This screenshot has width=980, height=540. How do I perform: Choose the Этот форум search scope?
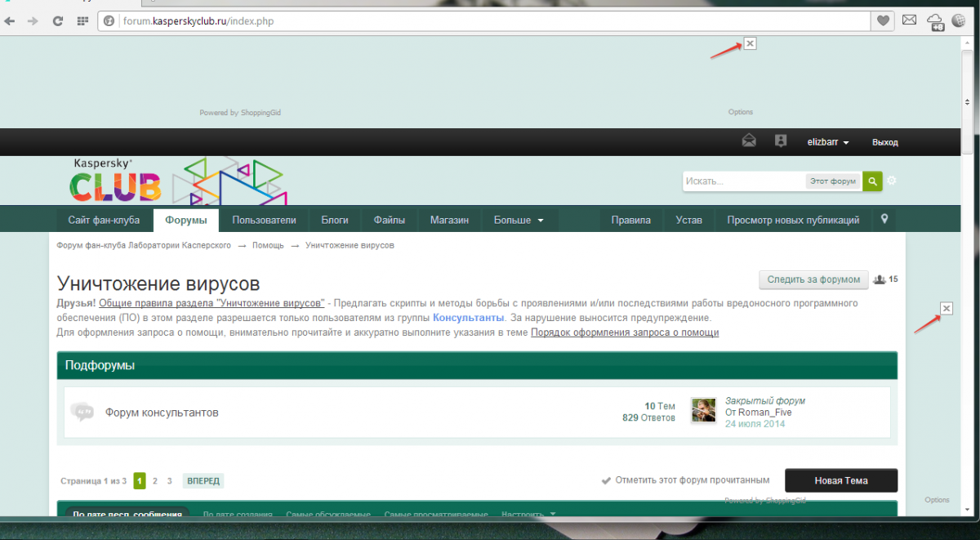(x=833, y=181)
